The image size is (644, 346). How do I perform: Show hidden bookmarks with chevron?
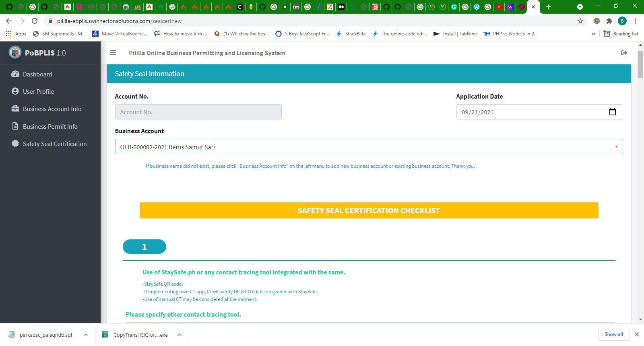(x=593, y=34)
